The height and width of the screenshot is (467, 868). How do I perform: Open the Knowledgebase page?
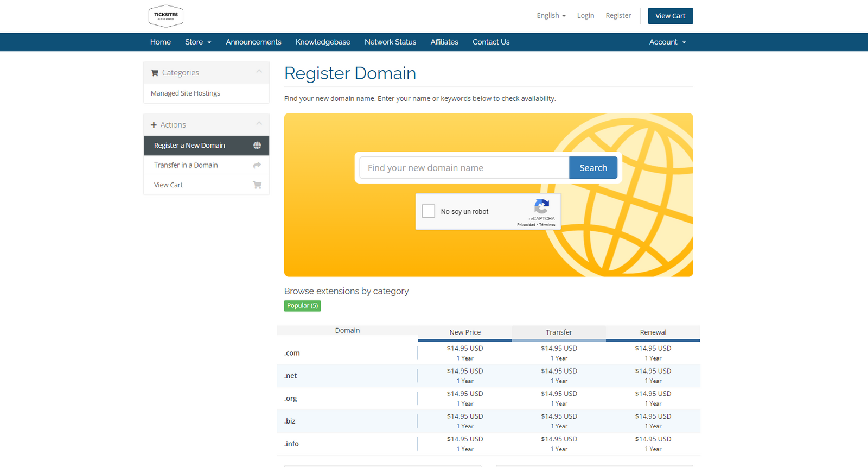pos(323,42)
